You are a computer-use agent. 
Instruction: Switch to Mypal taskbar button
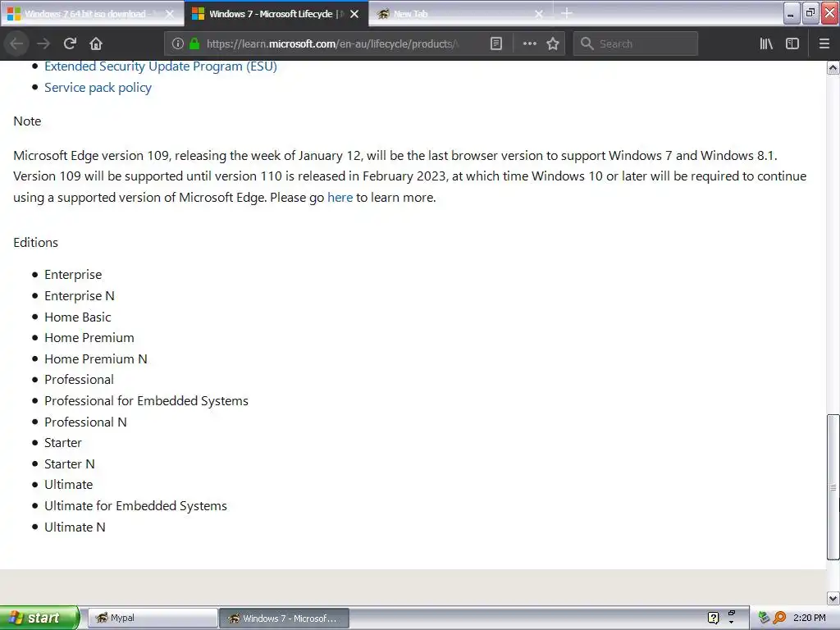click(x=152, y=618)
